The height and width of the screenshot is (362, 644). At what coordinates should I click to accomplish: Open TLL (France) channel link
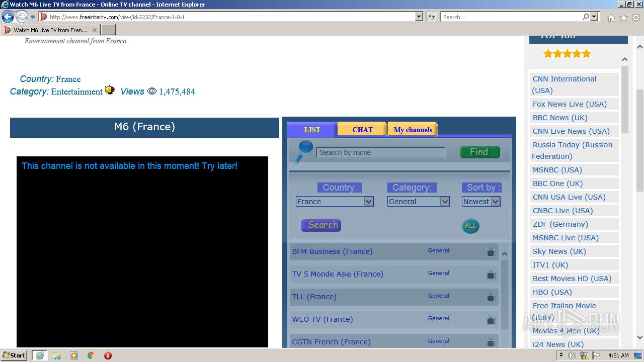coord(314,297)
